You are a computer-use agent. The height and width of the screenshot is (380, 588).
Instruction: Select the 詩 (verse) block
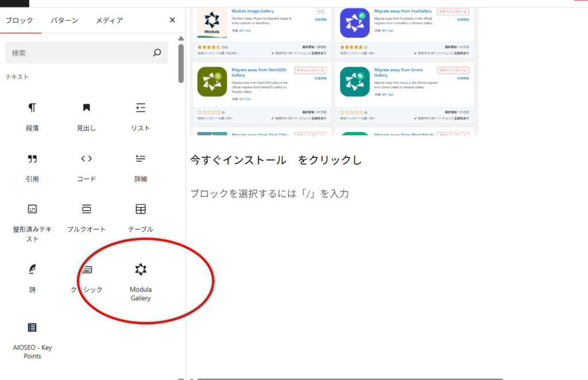[32, 277]
